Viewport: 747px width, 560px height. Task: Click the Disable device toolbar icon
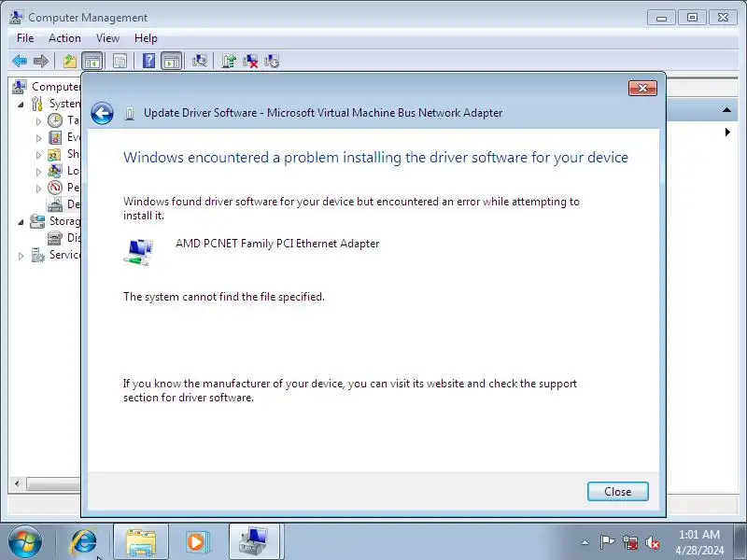pos(272,61)
